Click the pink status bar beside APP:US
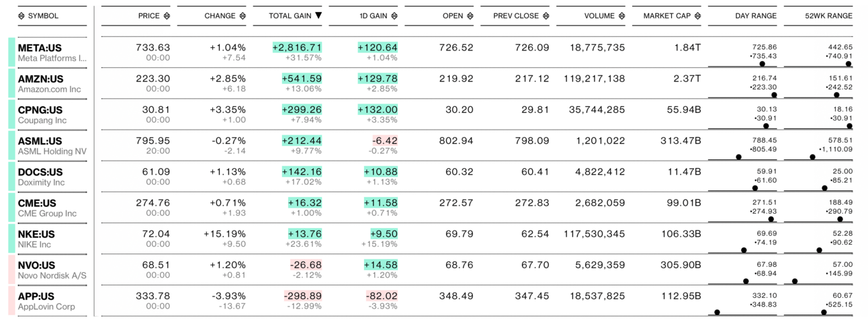Viewport: 868px width, 324px height. pyautogui.click(x=11, y=300)
